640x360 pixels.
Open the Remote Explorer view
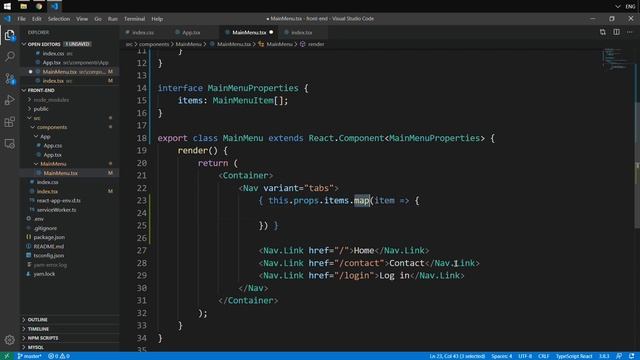pyautogui.click(x=10, y=144)
